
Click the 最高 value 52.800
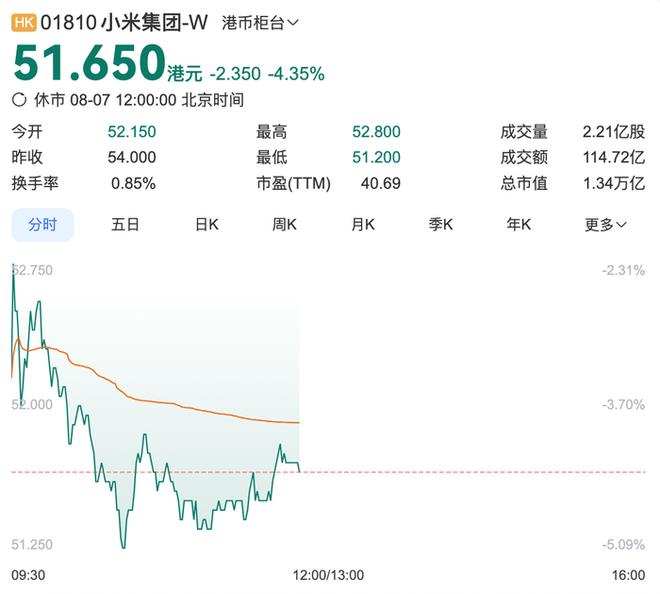[376, 131]
